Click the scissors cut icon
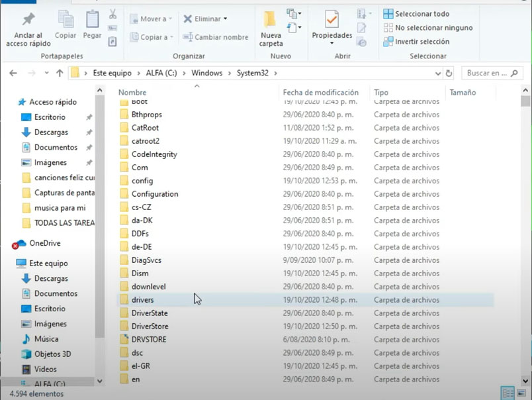This screenshot has width=532, height=400. 112,14
